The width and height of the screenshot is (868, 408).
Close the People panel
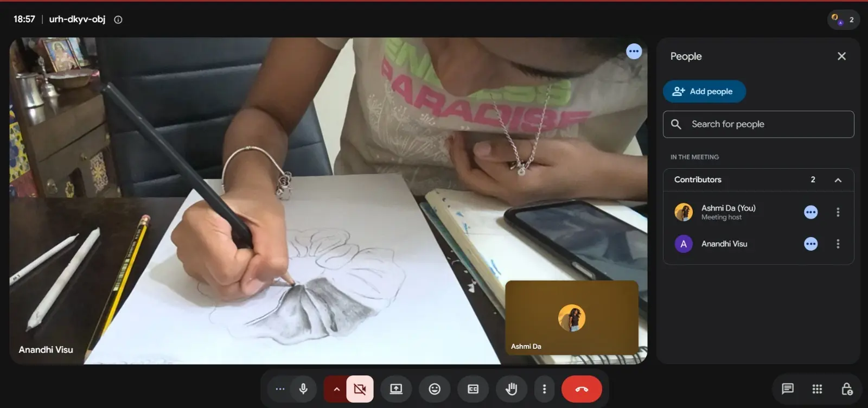point(841,56)
